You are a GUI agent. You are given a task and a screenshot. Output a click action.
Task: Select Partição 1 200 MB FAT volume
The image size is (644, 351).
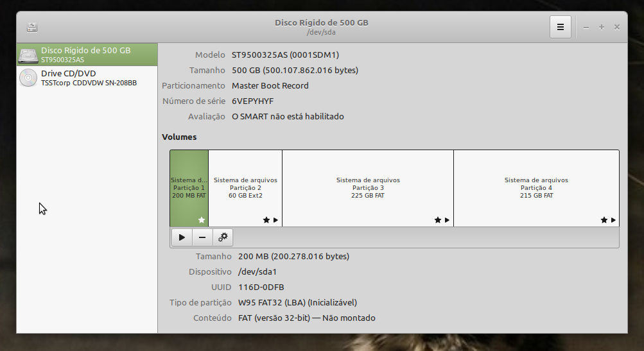(189, 188)
